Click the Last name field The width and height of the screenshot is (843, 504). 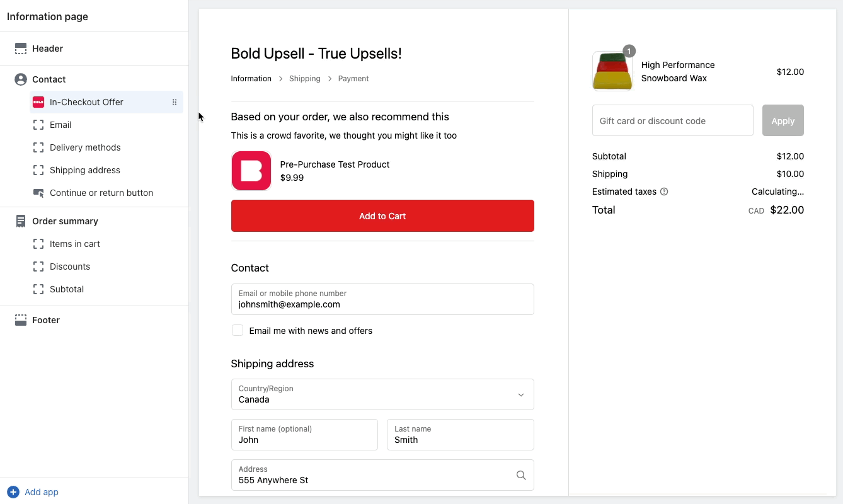[x=461, y=435]
